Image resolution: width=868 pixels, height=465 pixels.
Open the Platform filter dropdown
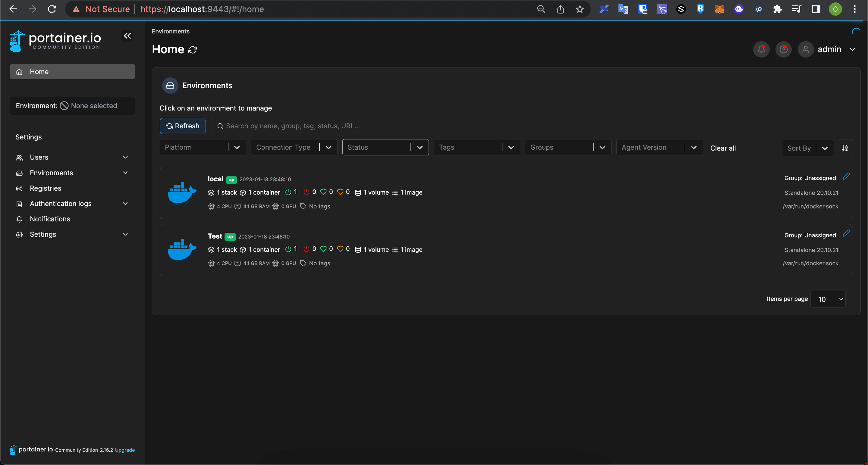tap(203, 148)
